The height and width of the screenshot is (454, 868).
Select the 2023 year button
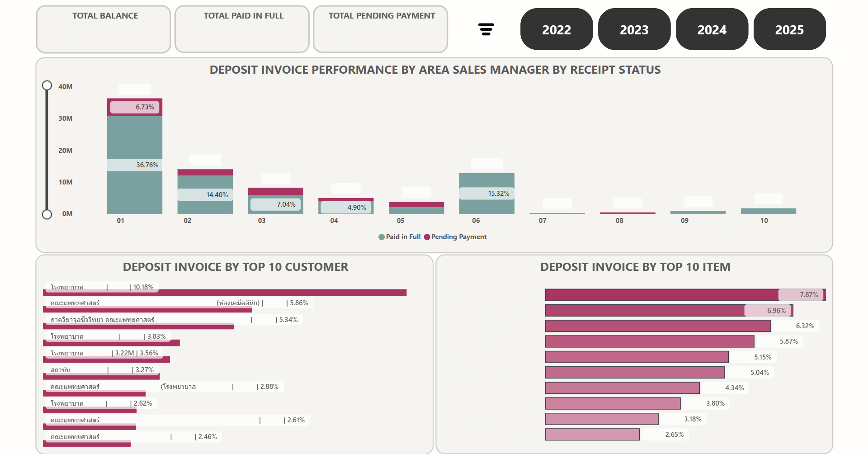click(x=634, y=29)
